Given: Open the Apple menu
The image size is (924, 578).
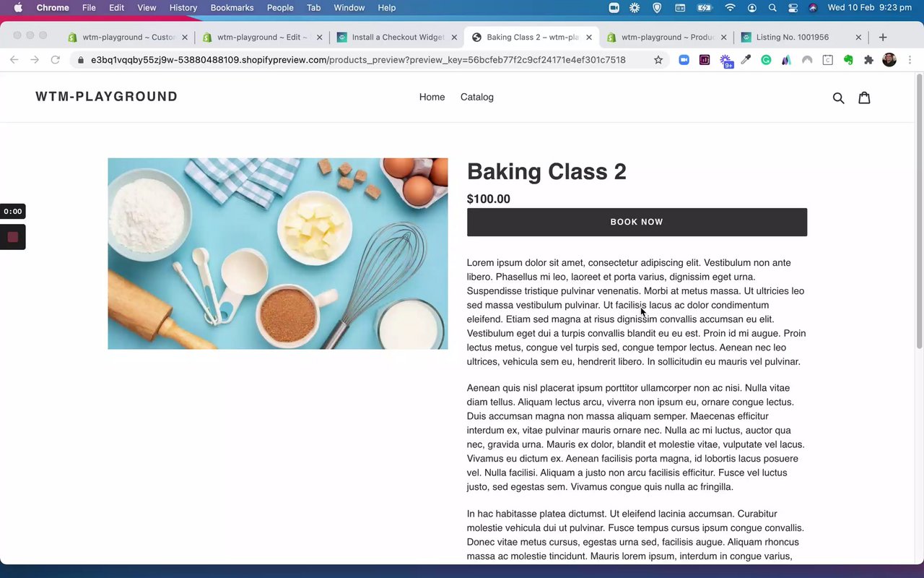Looking at the screenshot, I should tap(18, 8).
